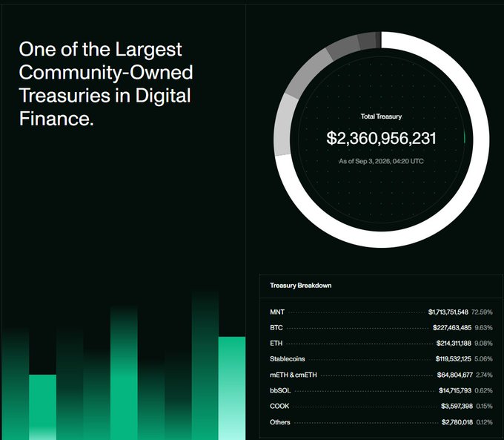This screenshot has height=440, width=504.
Task: Click the dark gray donut segment near top
Action: 366,40
